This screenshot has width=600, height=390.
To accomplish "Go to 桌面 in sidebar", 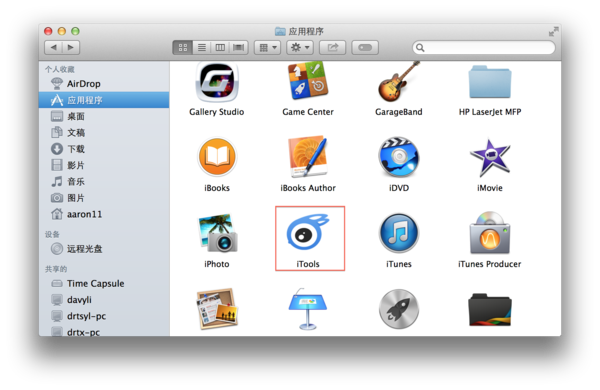I will [x=104, y=116].
